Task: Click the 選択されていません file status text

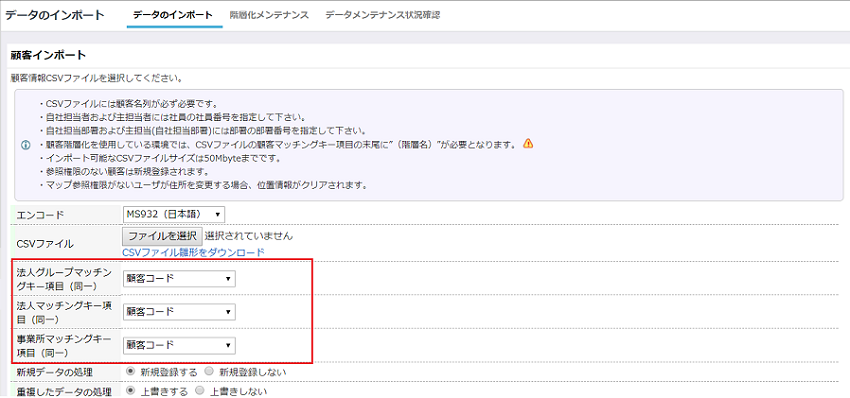Action: [249, 236]
